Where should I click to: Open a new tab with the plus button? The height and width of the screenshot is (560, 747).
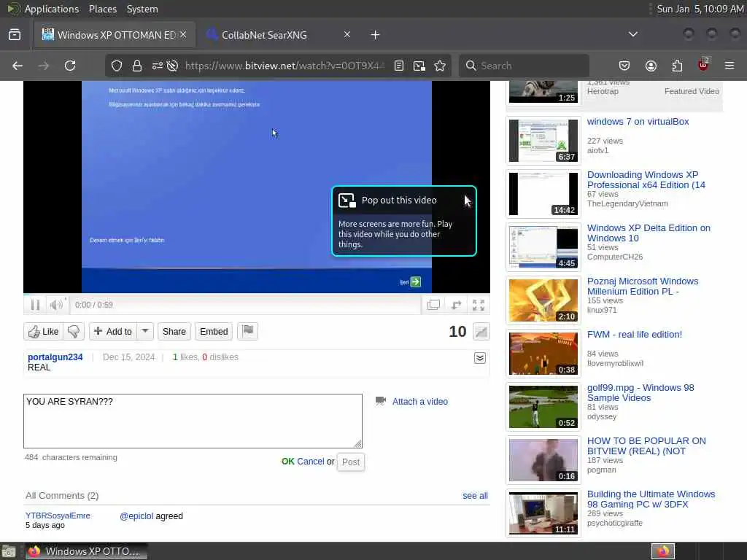(x=376, y=35)
